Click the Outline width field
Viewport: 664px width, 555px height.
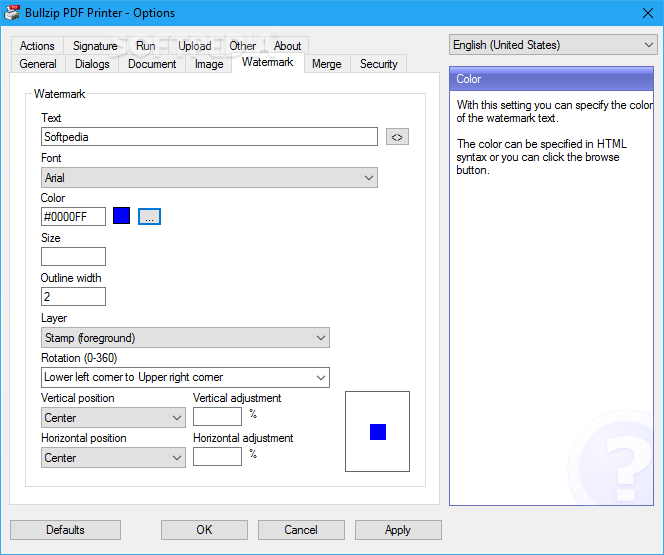click(73, 296)
